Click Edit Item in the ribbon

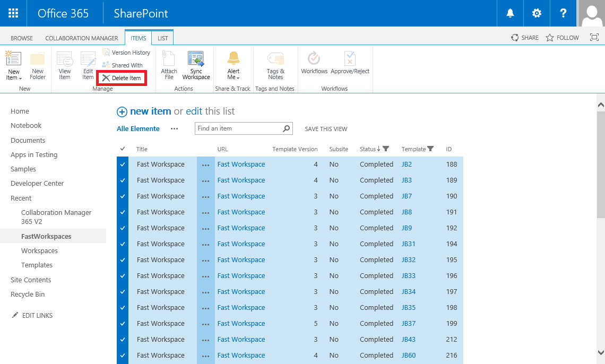[88, 66]
